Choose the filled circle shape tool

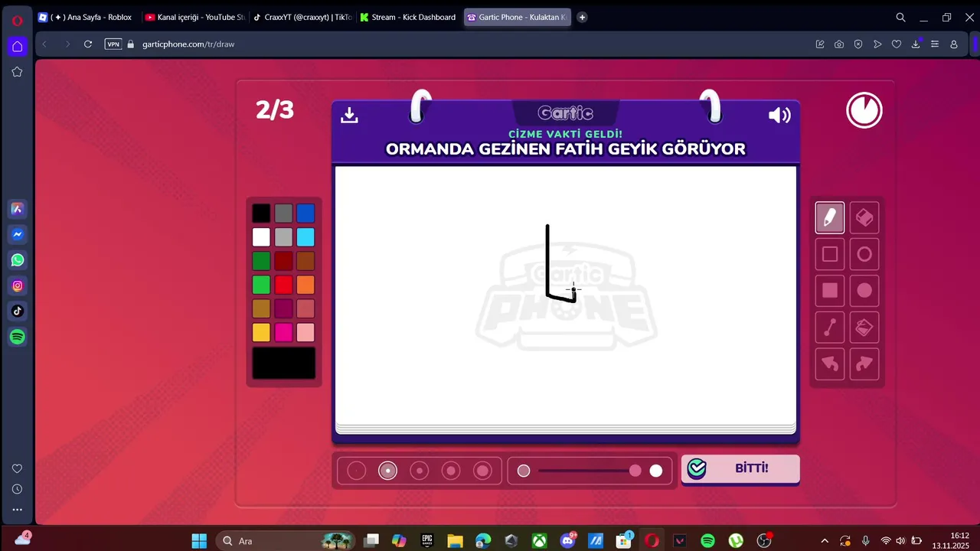click(864, 290)
